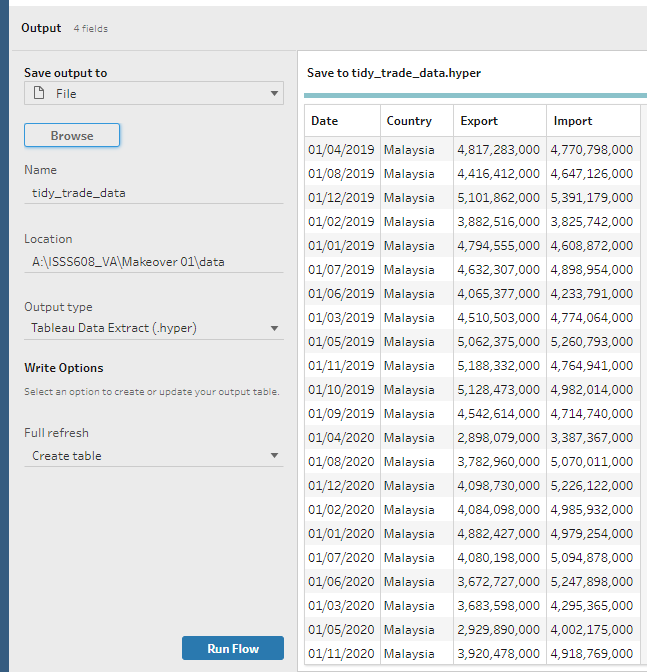Open the Full refresh Create table dropdown

pyautogui.click(x=153, y=456)
